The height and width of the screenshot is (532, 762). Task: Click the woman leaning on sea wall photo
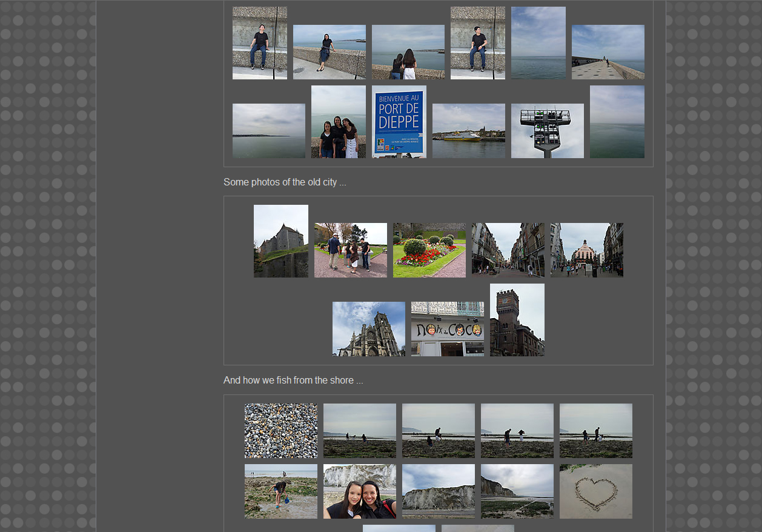coord(329,52)
